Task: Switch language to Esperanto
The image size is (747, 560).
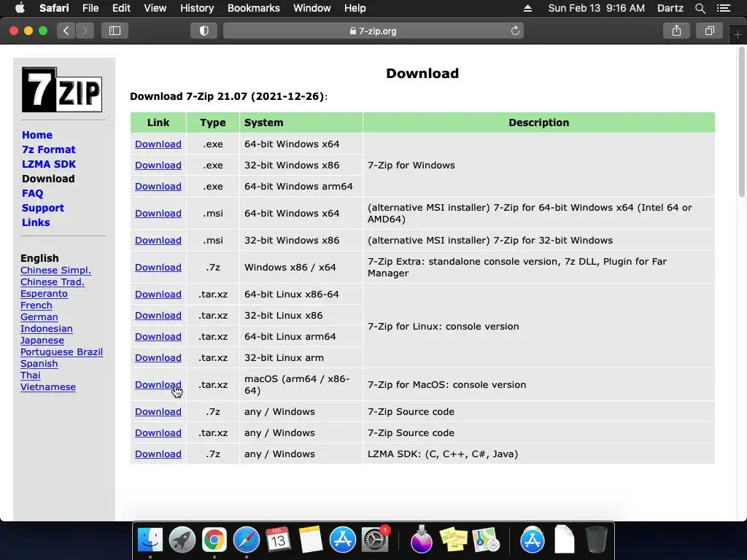Action: (44, 293)
